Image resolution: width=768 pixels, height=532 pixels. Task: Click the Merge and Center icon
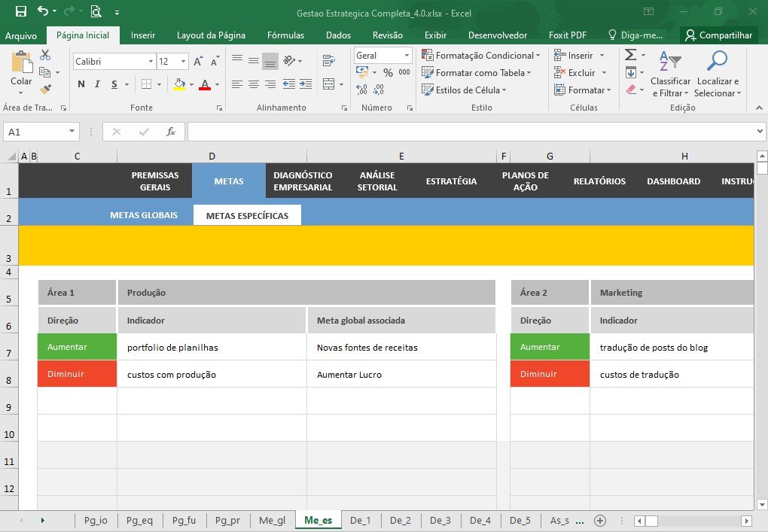(329, 84)
